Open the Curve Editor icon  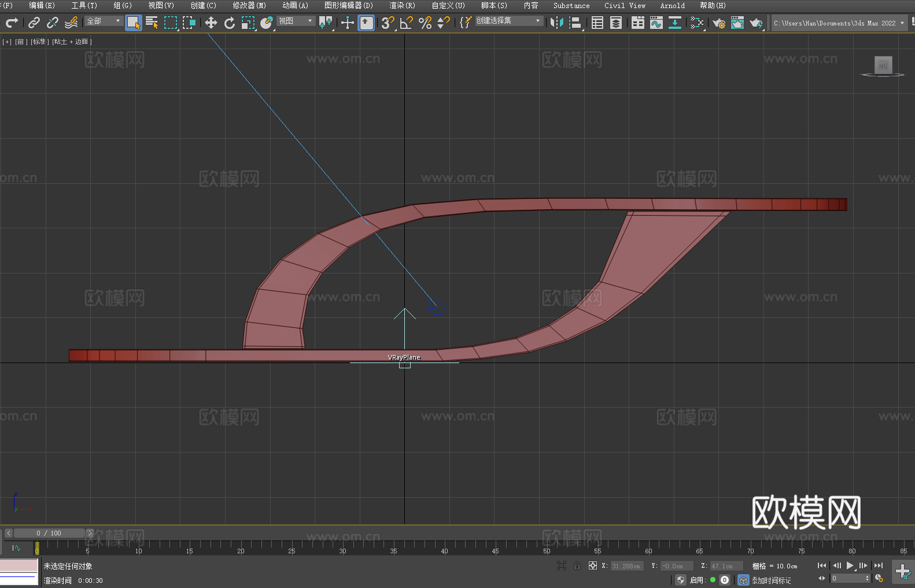click(656, 23)
